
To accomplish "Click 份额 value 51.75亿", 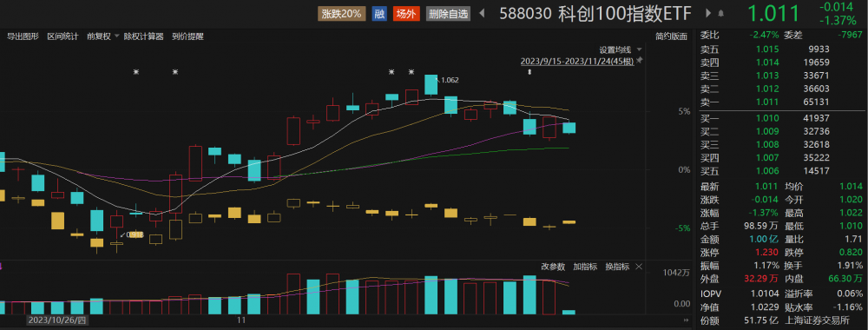I will tap(762, 320).
